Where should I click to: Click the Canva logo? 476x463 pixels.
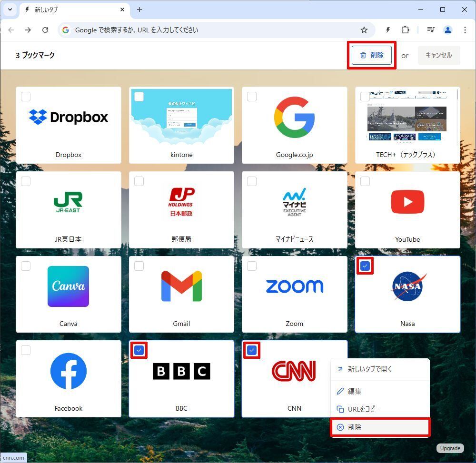tap(68, 286)
